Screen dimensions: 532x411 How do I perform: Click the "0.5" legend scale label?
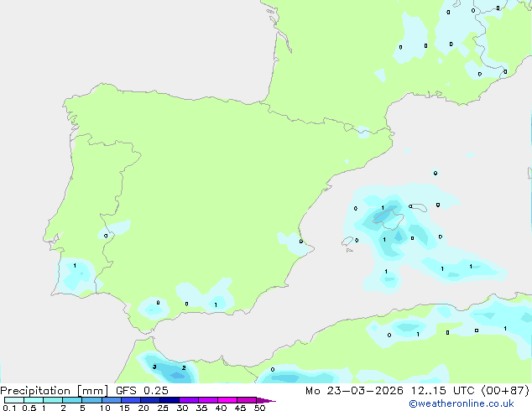[x=29, y=408]
